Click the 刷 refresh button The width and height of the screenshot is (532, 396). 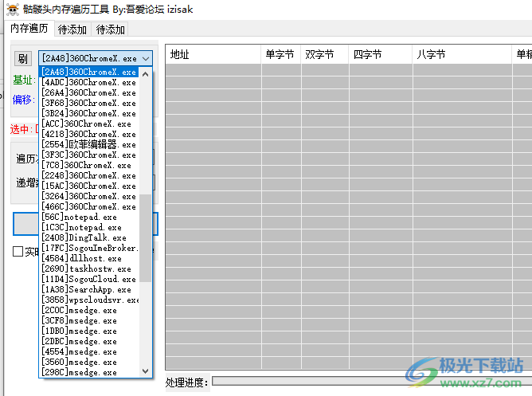pos(22,58)
